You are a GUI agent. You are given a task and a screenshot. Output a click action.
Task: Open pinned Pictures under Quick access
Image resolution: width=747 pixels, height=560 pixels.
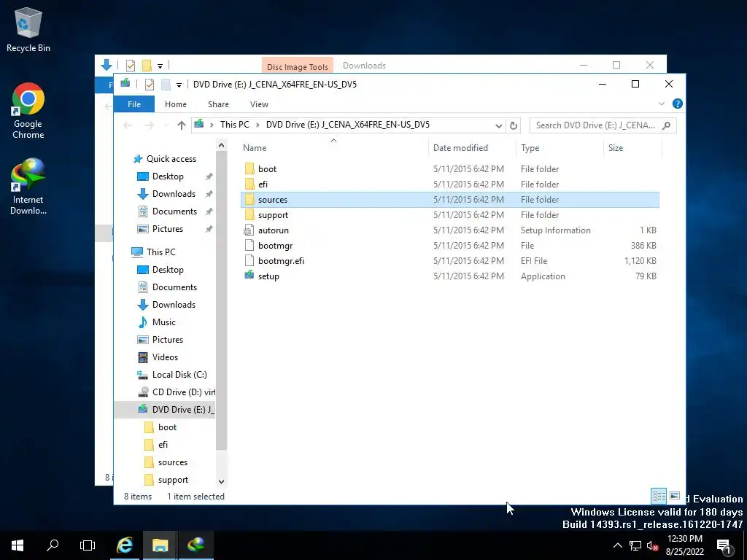click(x=167, y=229)
